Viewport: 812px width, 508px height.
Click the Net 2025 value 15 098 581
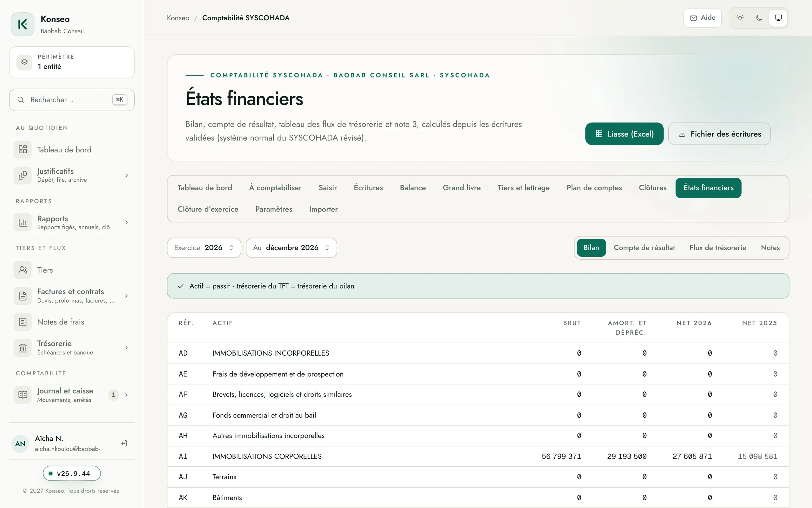tap(757, 456)
